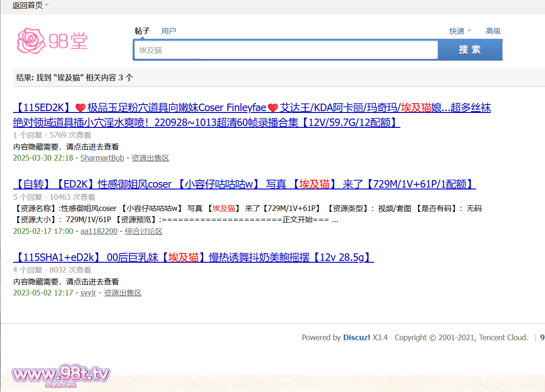Switch to the 帖子 search tab
The width and height of the screenshot is (545, 392).
click(142, 31)
